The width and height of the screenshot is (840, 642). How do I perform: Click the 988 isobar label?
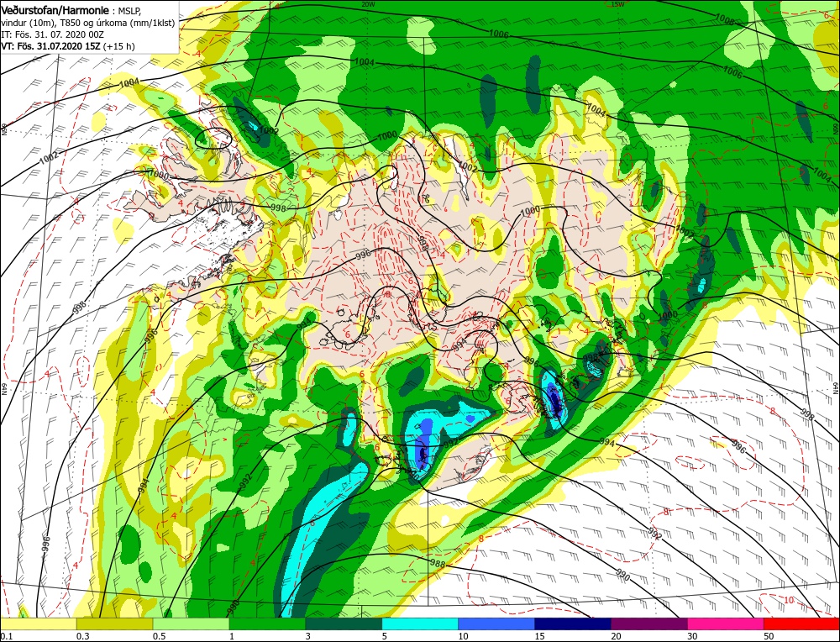438,563
